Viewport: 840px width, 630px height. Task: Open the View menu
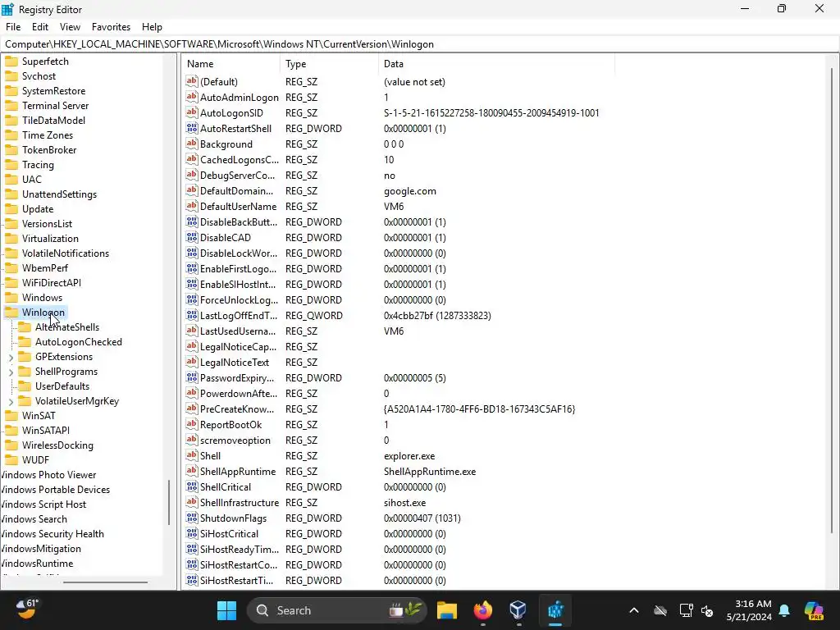click(70, 27)
